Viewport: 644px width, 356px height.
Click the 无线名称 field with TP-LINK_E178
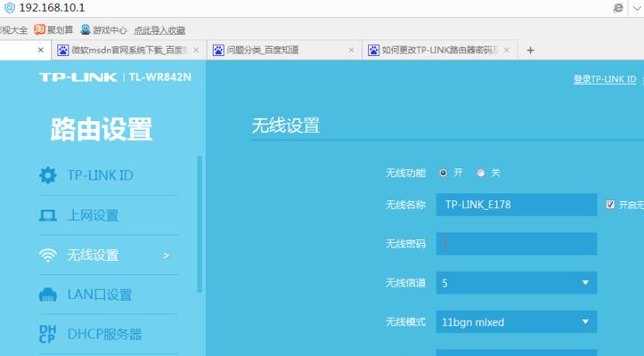[517, 205]
